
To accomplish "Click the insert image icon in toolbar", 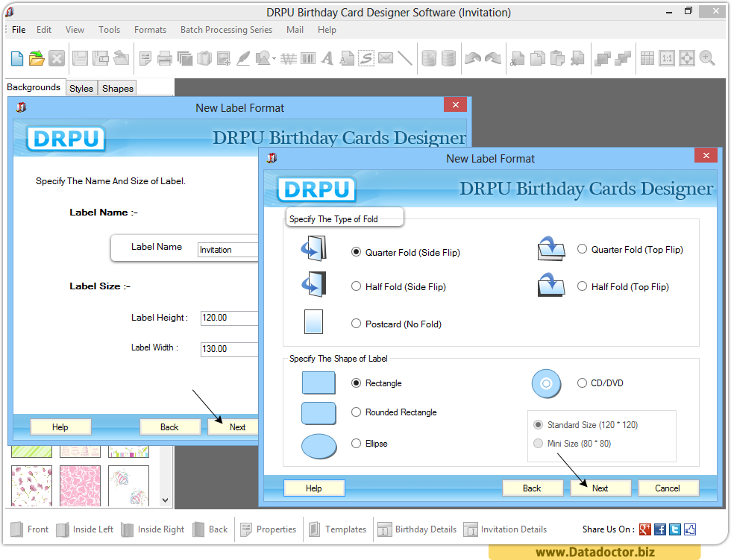I will (x=223, y=59).
